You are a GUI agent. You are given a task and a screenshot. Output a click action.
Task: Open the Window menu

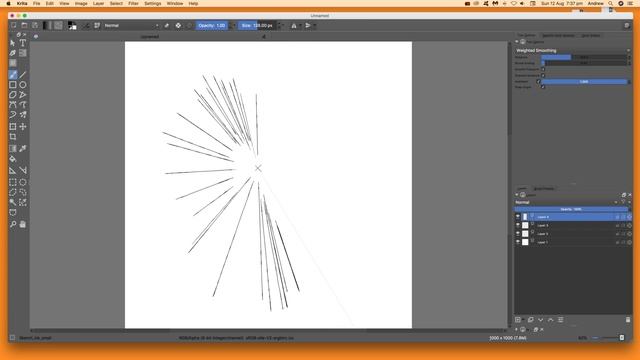175,3
